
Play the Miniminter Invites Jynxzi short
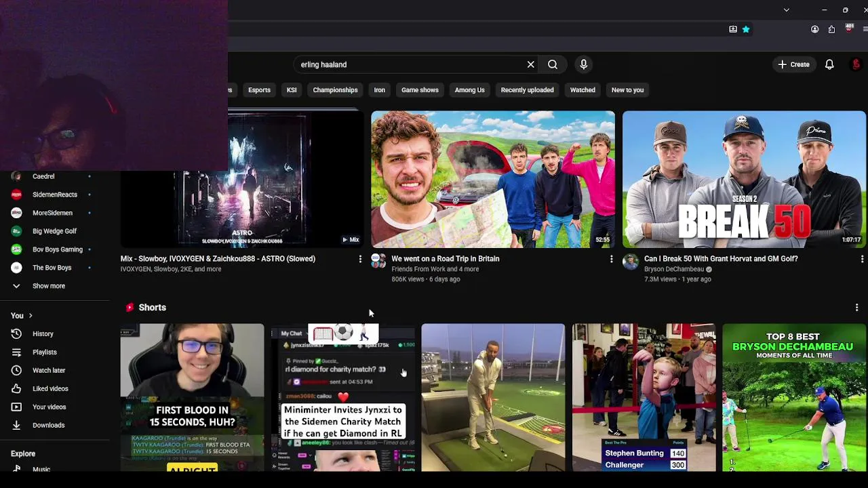point(342,397)
